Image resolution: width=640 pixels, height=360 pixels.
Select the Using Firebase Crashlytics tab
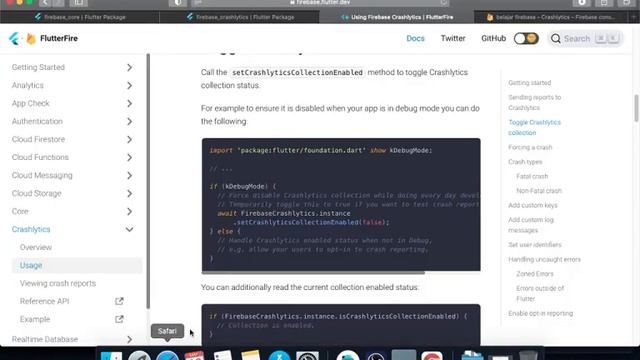[x=397, y=17]
